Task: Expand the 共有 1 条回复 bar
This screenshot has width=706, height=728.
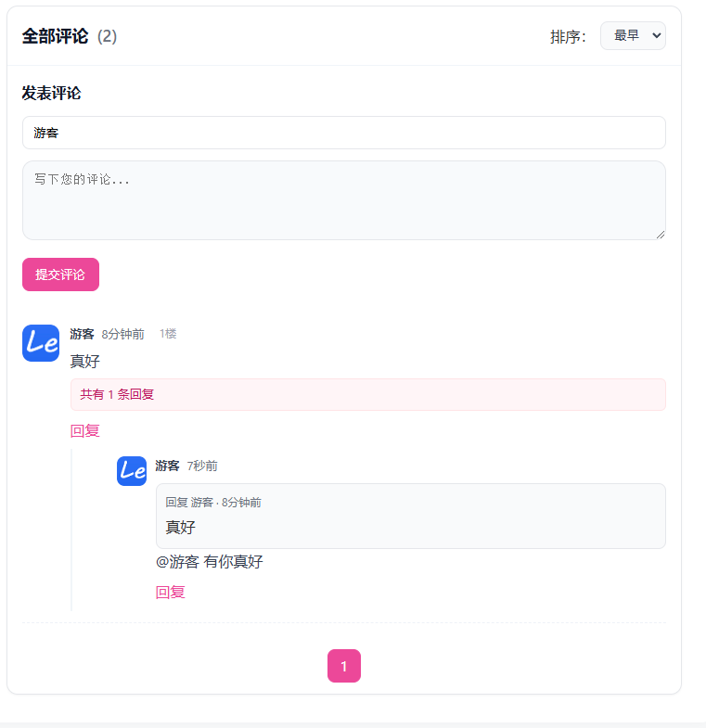Action: coord(367,394)
